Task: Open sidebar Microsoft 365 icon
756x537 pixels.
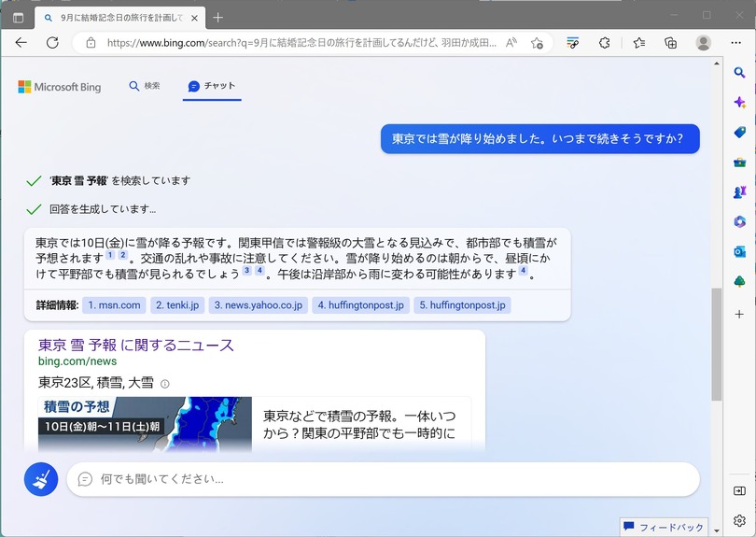Action: pyautogui.click(x=739, y=221)
